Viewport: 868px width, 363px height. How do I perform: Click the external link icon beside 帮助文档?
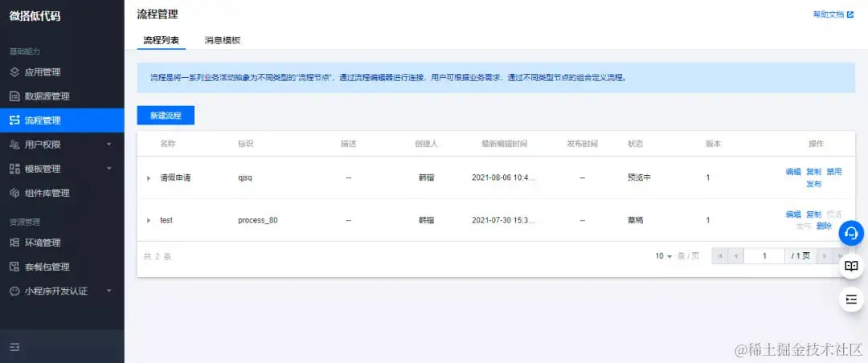pos(850,15)
